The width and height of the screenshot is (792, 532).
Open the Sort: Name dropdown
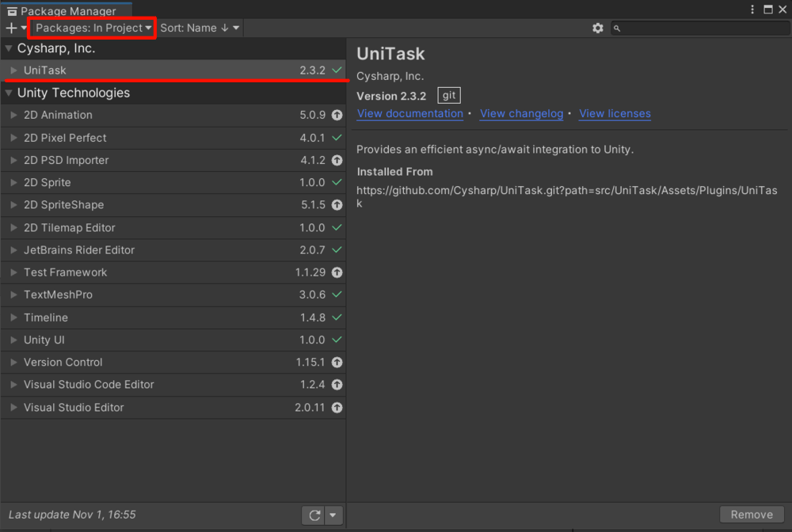200,28
